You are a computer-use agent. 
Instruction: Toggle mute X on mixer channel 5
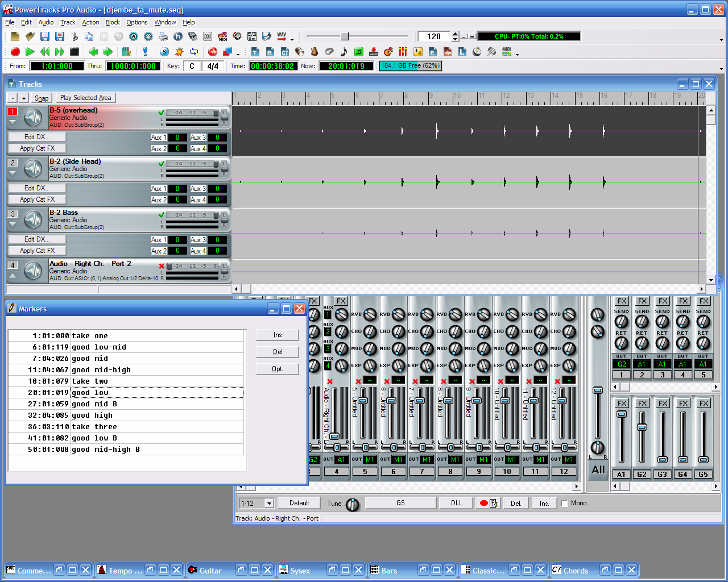point(358,381)
